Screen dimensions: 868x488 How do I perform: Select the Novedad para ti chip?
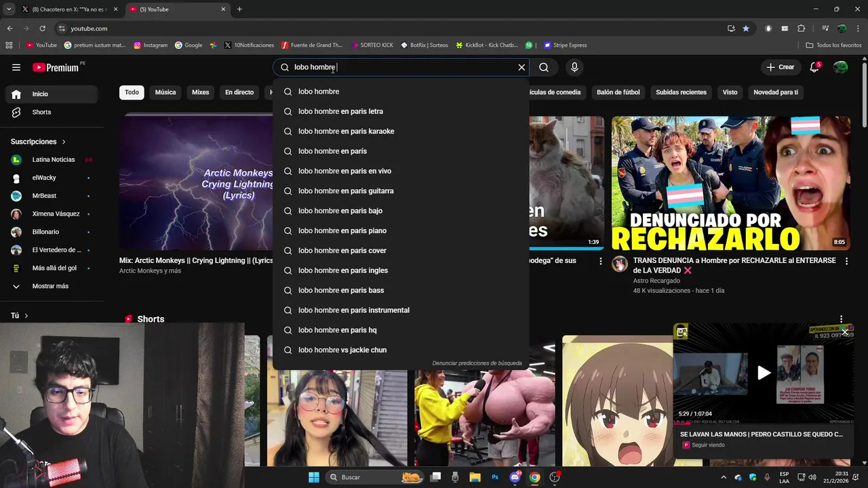point(776,92)
